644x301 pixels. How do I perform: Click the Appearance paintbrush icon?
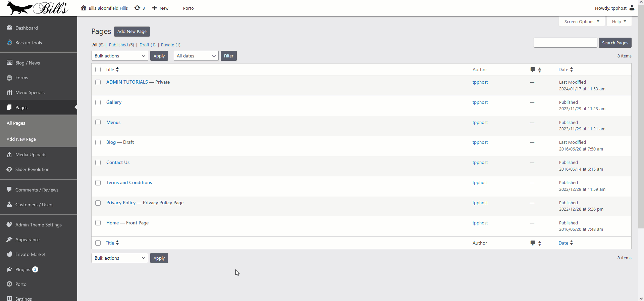9,240
